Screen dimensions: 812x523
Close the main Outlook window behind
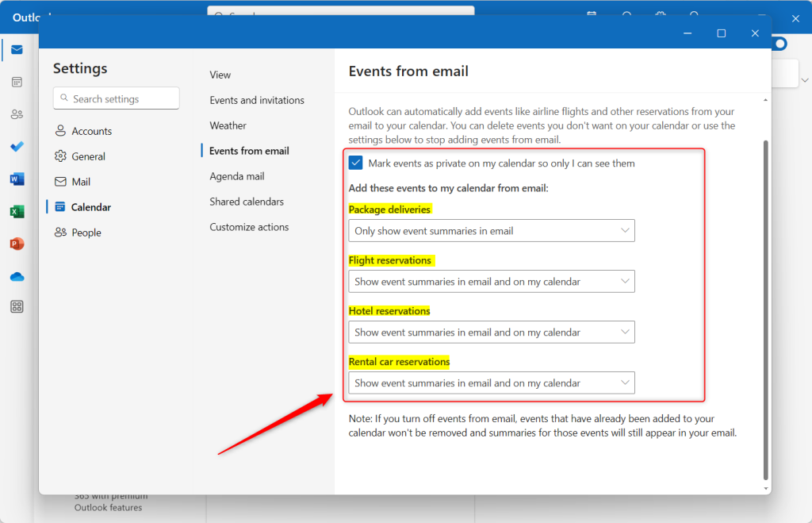point(796,19)
